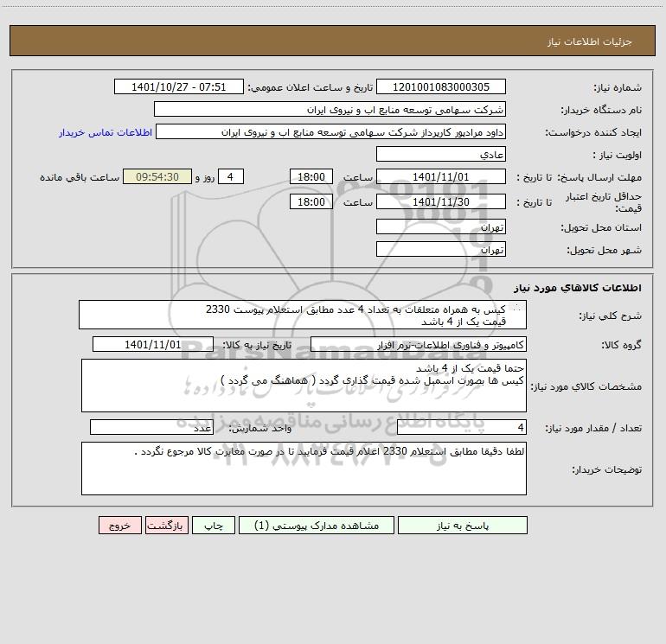This screenshot has width=666, height=644.
Task: Click price validity time 18:00 field
Action: coord(311,202)
